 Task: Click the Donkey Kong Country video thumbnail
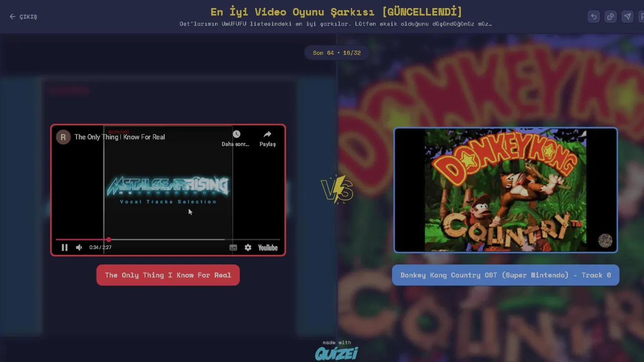(506, 190)
